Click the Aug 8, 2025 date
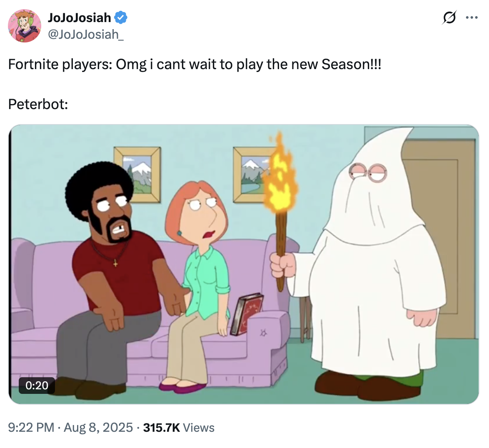Viewport: 489px width, 448px height. [98, 428]
